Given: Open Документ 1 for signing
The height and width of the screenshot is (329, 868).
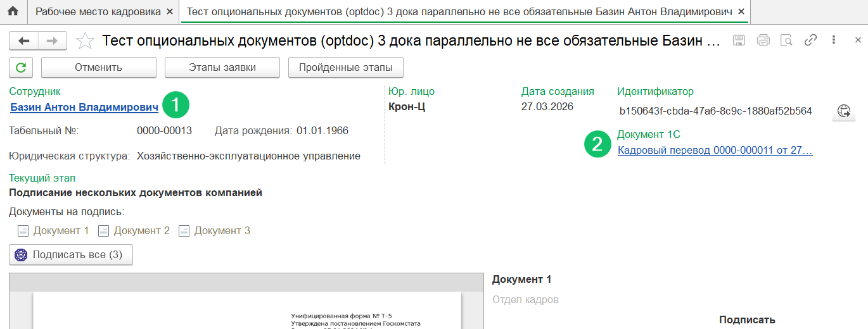Looking at the screenshot, I should pos(54,230).
